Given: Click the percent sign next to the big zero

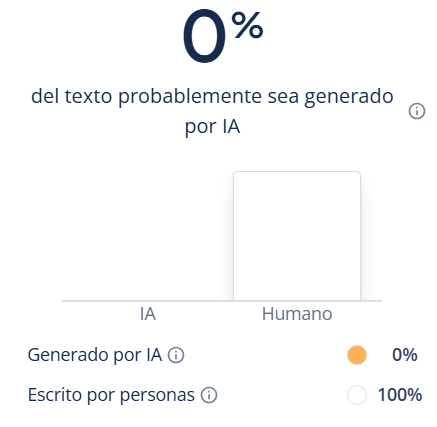Looking at the screenshot, I should pyautogui.click(x=247, y=25).
